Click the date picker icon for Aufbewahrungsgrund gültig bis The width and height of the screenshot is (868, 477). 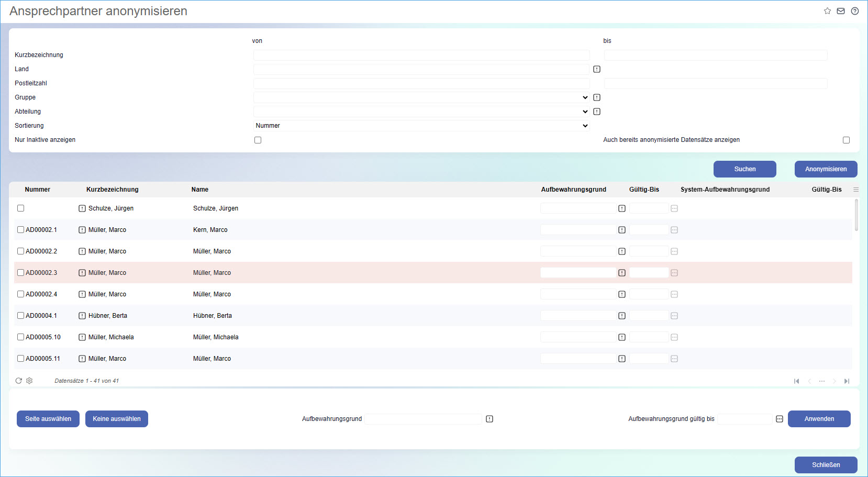click(x=780, y=419)
